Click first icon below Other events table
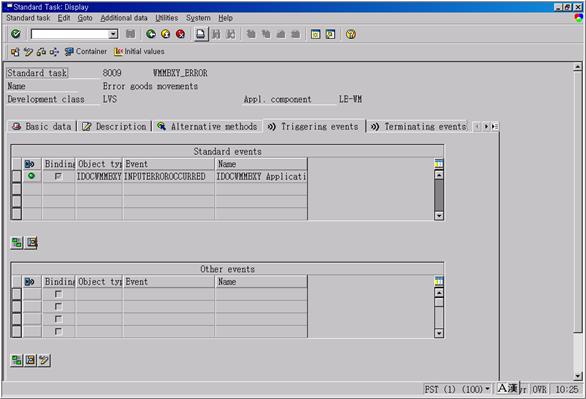The image size is (586, 399). coord(16,360)
